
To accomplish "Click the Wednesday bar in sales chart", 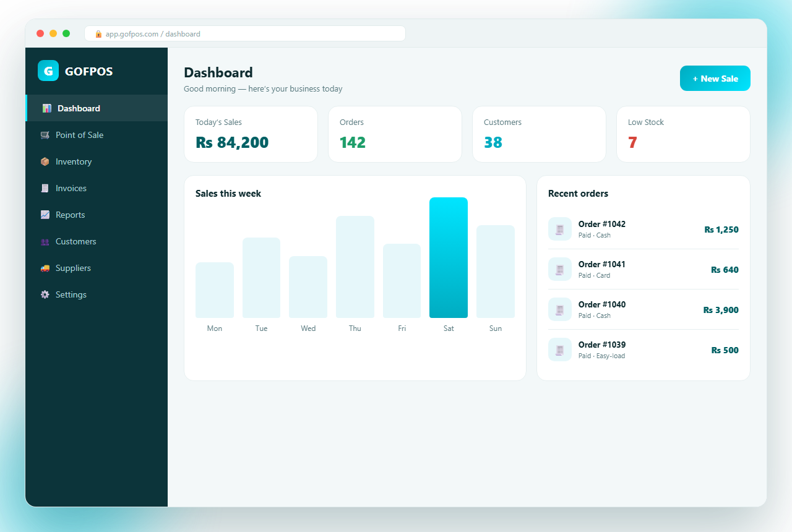I will point(308,287).
